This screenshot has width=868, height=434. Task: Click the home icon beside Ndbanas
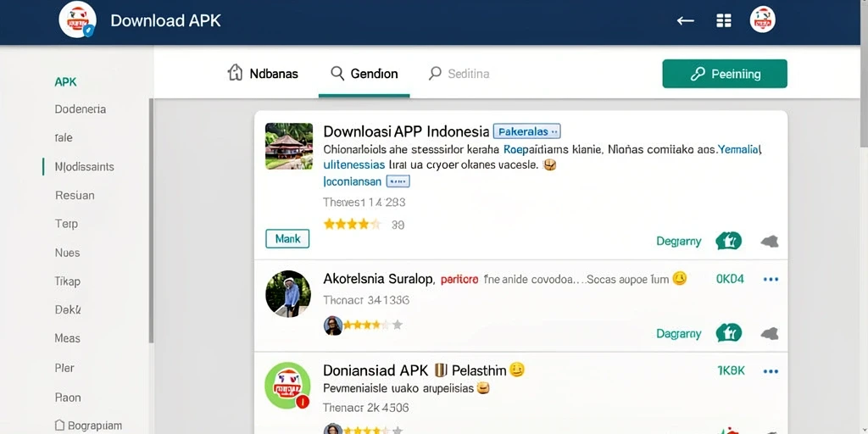pyautogui.click(x=236, y=73)
